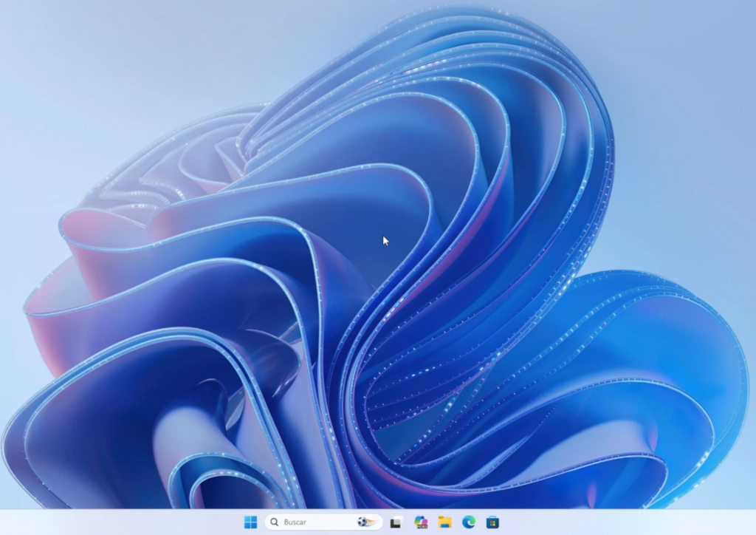Screen dimensions: 756x535
Task: Open Task View from the taskbar
Action: click(x=396, y=522)
